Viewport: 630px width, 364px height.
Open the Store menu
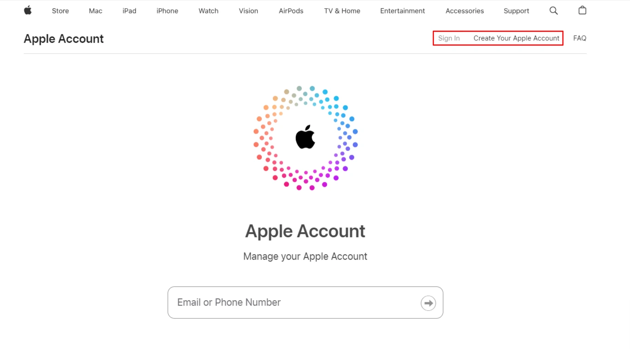tap(60, 11)
